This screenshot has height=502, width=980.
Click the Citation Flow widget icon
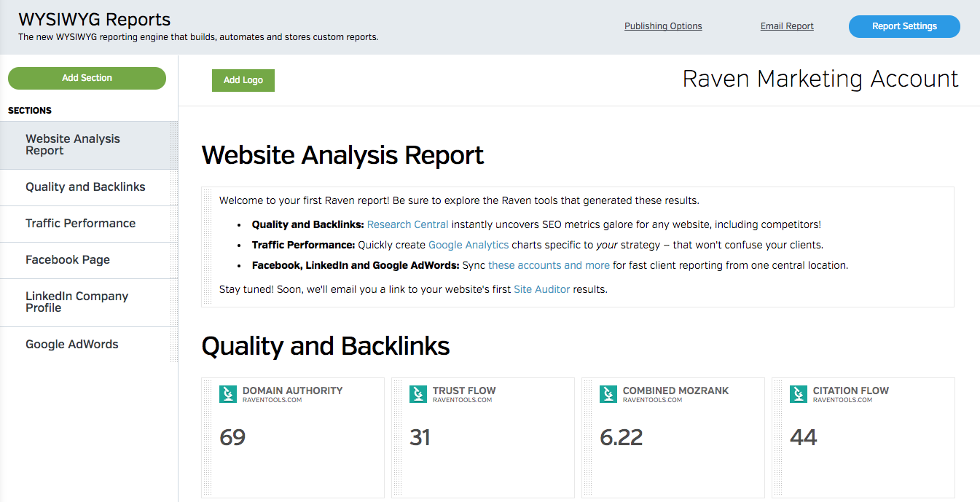coord(799,394)
